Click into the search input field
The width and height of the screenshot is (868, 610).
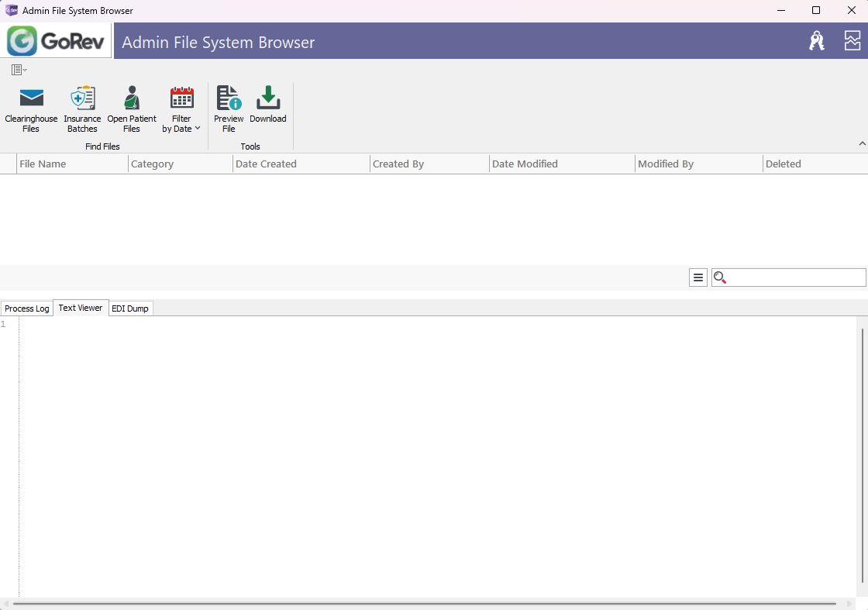point(796,277)
